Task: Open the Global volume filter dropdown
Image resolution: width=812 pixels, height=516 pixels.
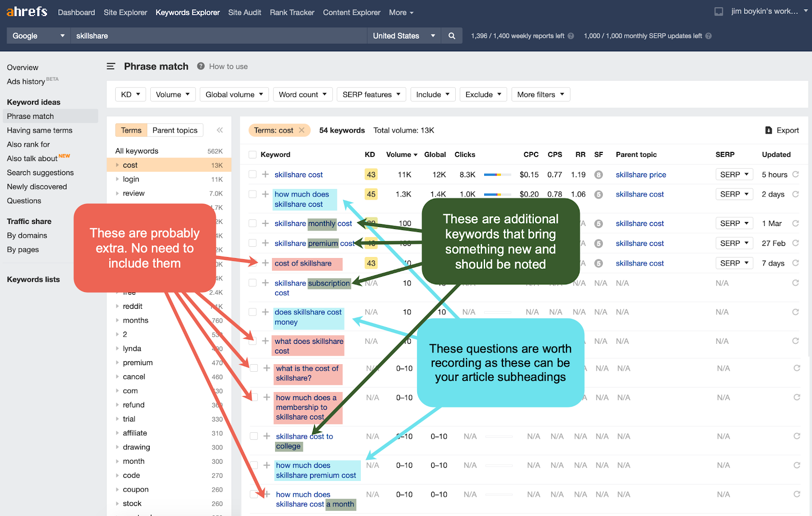Action: pyautogui.click(x=234, y=94)
